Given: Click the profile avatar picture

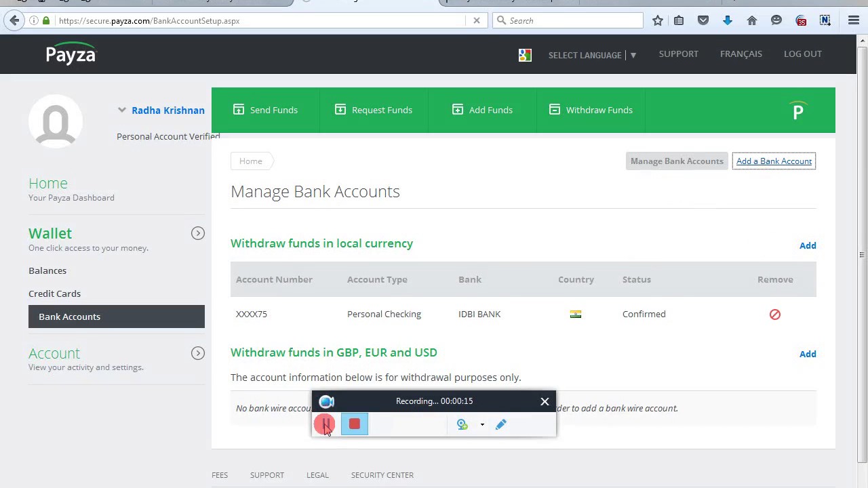Looking at the screenshot, I should pos(56,121).
